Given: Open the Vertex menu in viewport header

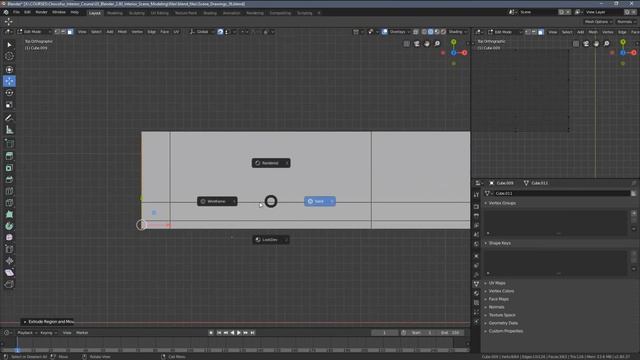Looking at the screenshot, I should (x=137, y=32).
